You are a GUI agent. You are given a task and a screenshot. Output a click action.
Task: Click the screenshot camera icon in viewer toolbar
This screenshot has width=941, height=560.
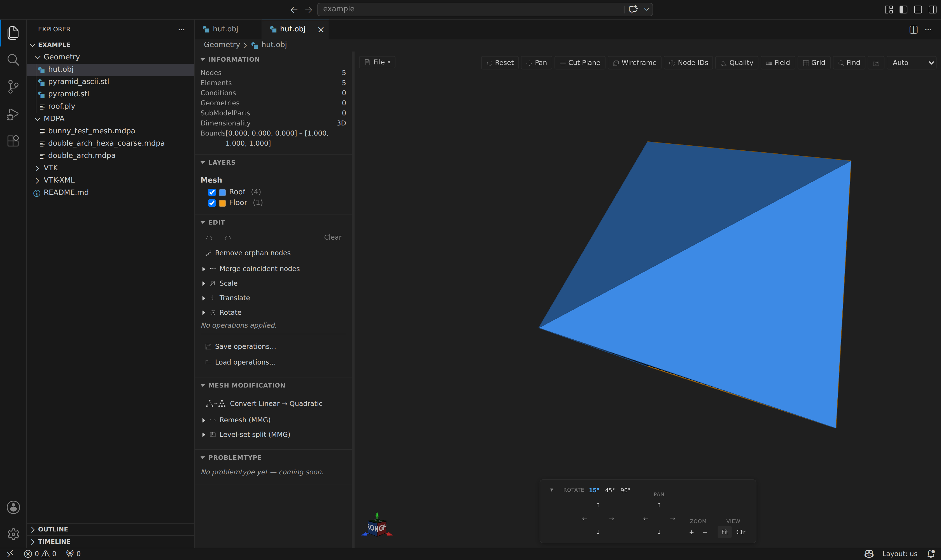point(876,63)
